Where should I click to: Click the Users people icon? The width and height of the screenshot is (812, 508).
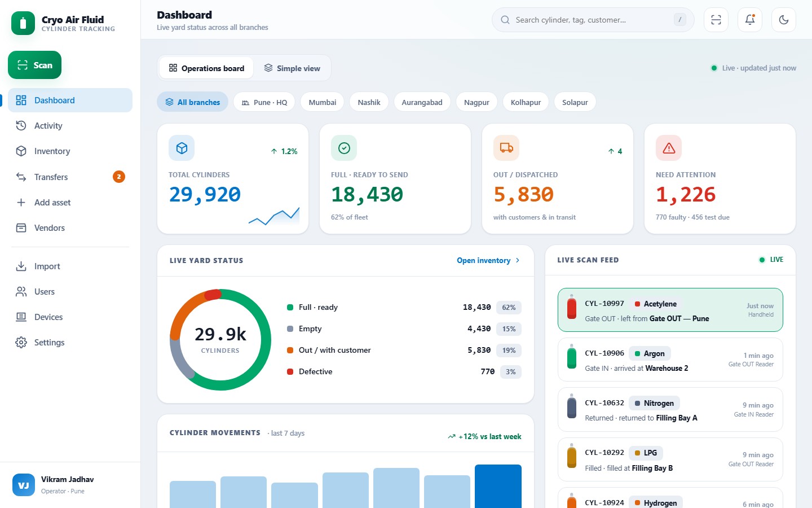click(21, 291)
